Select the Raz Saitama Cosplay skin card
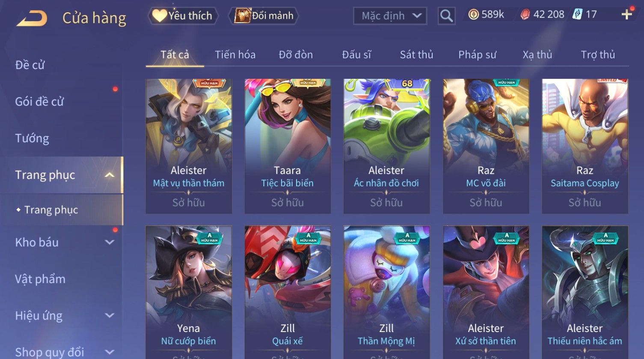This screenshot has width=644, height=359. [x=585, y=146]
